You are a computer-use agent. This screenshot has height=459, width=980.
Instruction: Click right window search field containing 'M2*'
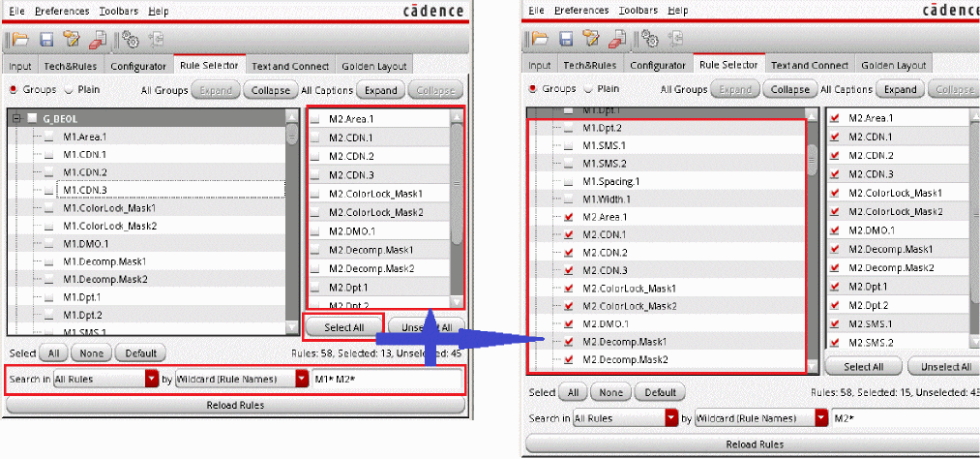tap(906, 418)
